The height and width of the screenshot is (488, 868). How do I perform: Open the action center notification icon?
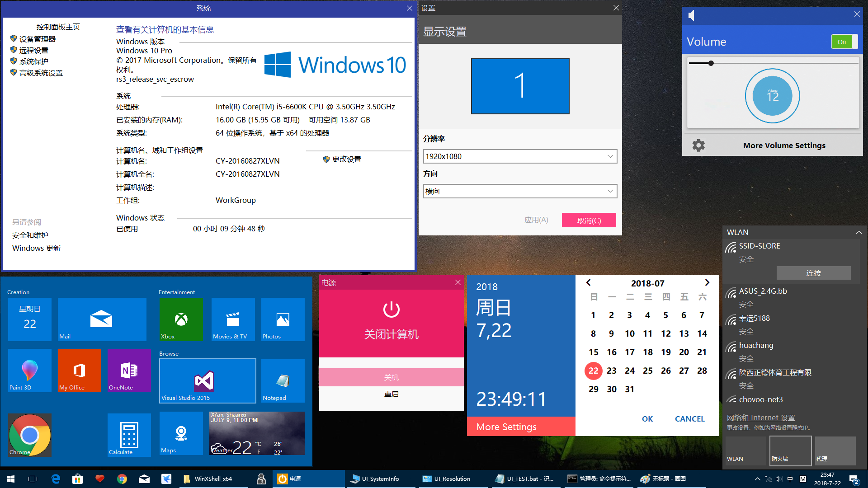coord(854,479)
